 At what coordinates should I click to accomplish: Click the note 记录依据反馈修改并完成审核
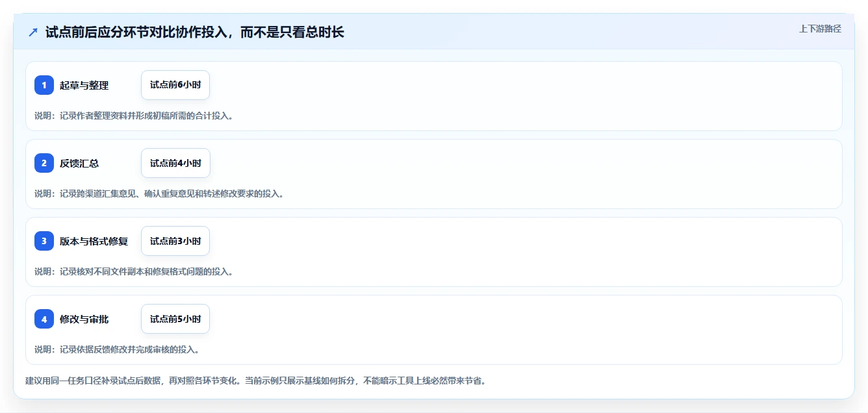(x=117, y=349)
